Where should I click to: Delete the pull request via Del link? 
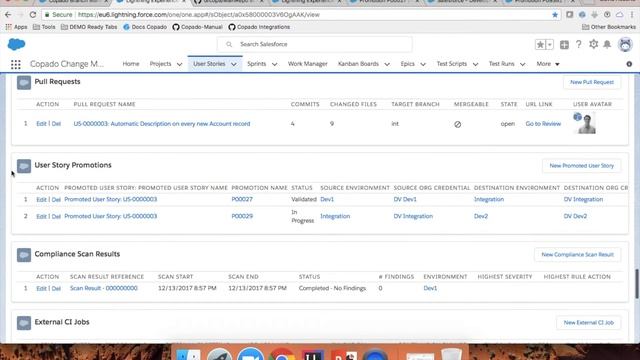(x=56, y=124)
